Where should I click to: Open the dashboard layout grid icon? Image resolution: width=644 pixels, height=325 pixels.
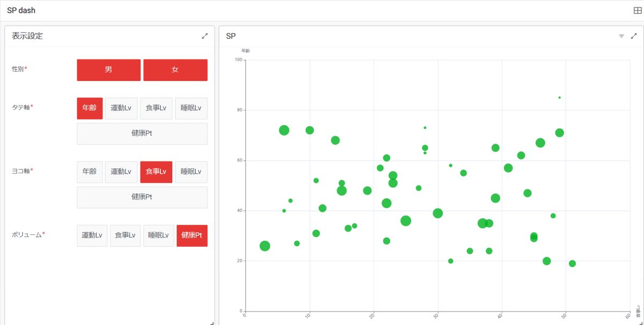coord(638,11)
